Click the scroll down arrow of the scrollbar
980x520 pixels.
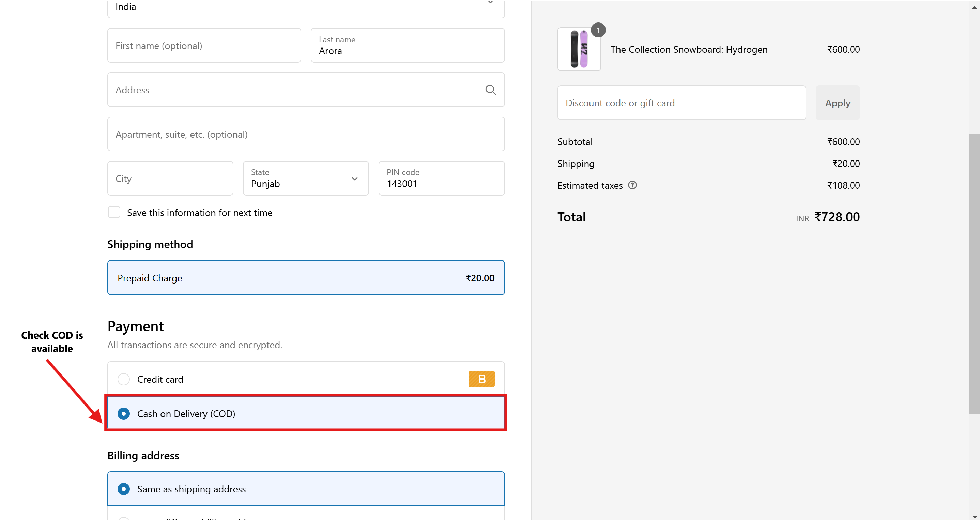974,516
